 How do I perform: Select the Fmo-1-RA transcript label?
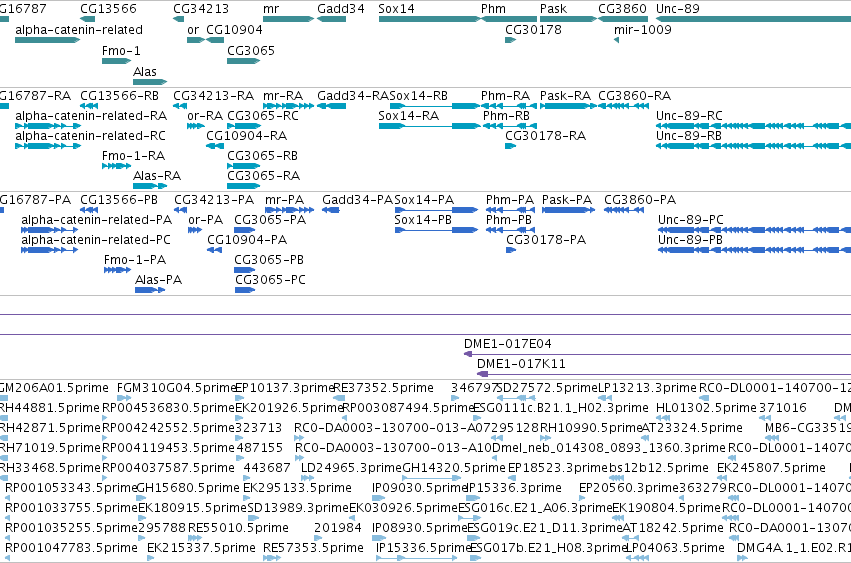pyautogui.click(x=133, y=156)
